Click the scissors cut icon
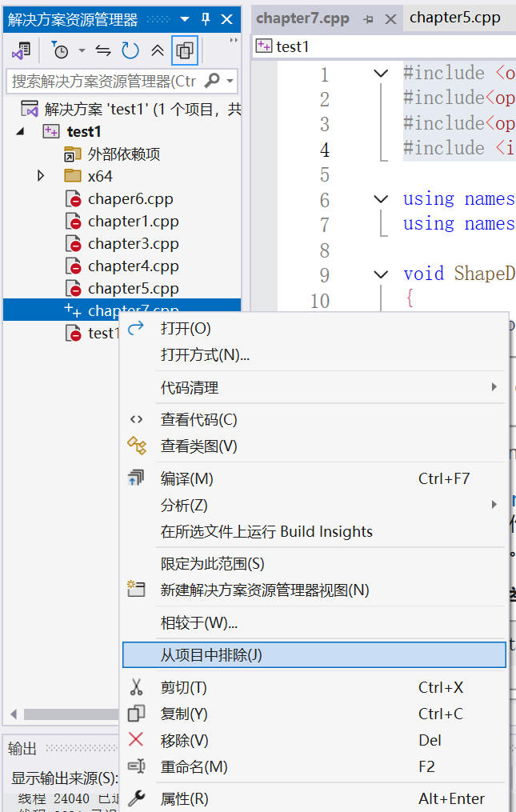 coord(136,687)
